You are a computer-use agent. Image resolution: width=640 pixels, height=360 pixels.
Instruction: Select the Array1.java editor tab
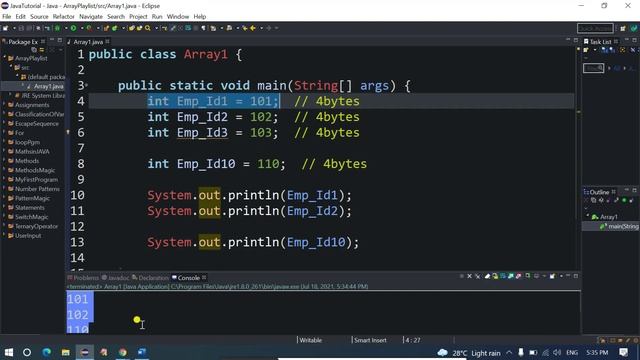[88, 42]
